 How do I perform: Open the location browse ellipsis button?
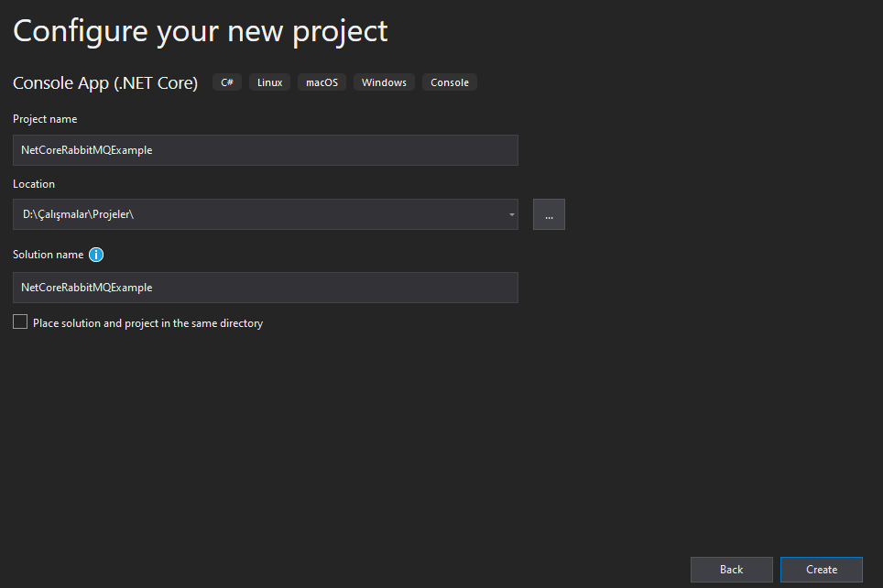[x=549, y=214]
